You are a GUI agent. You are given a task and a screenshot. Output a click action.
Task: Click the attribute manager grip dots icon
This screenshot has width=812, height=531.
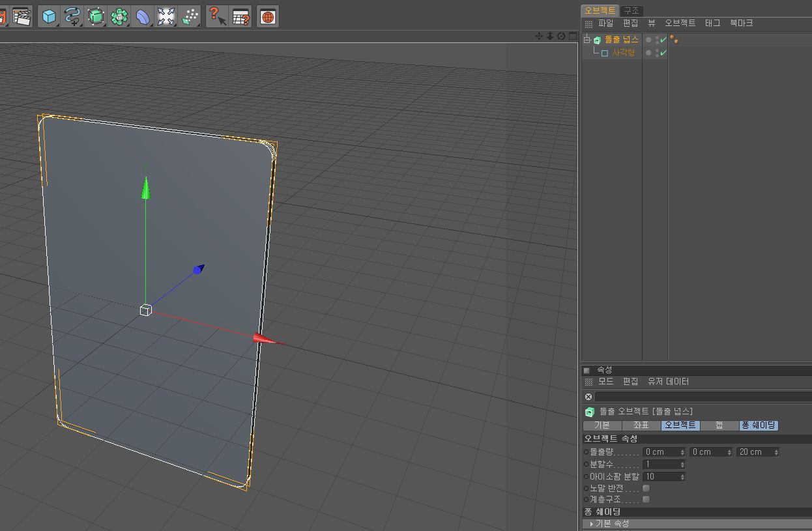[x=588, y=382]
